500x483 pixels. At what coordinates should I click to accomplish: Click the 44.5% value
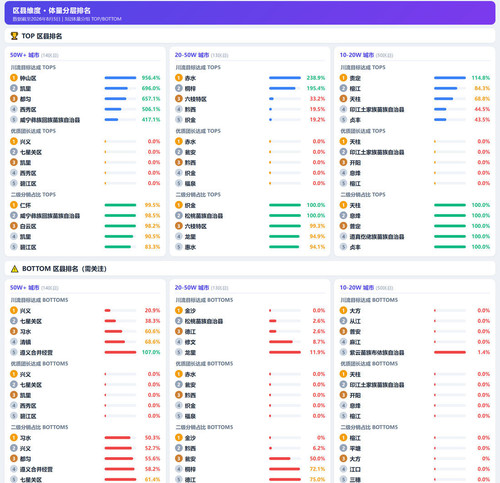(482, 109)
